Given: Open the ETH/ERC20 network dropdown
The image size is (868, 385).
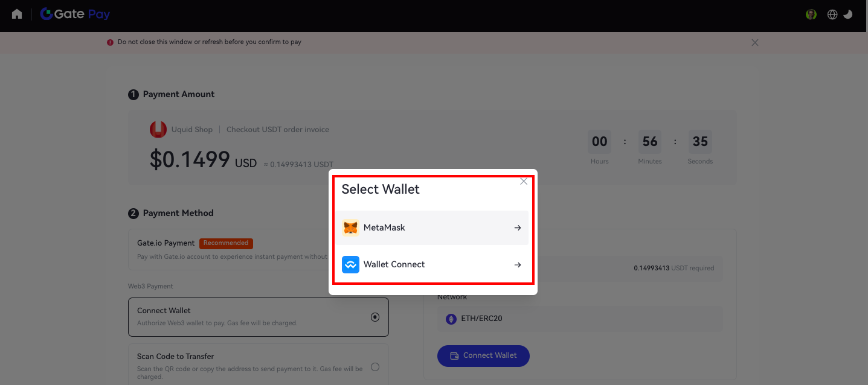Looking at the screenshot, I should (580, 319).
